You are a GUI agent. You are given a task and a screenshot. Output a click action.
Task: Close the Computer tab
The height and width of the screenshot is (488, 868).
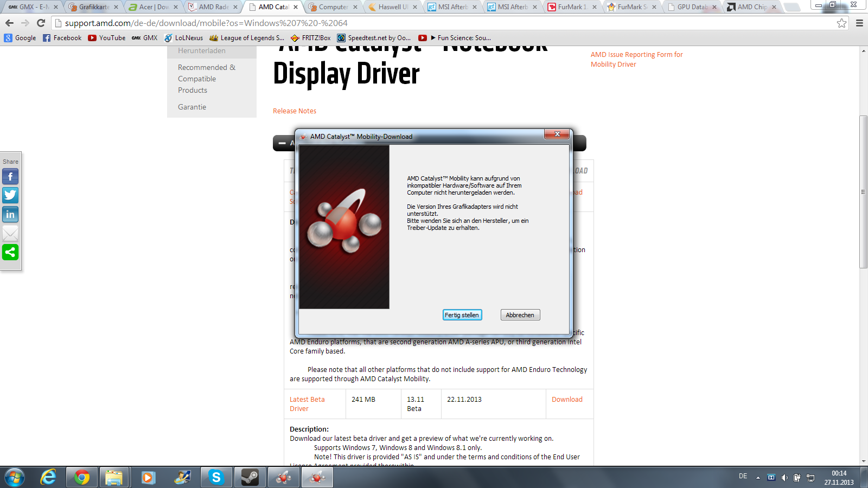click(x=355, y=7)
